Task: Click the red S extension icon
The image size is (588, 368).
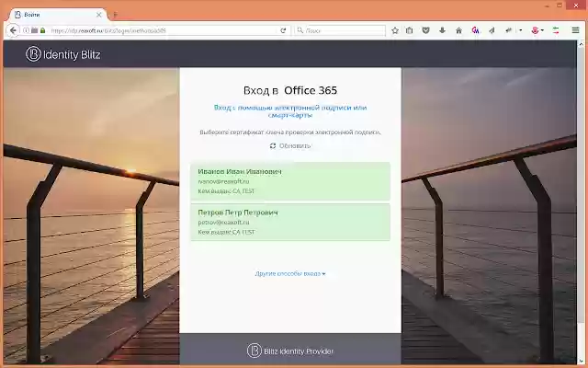Action: coord(535,30)
